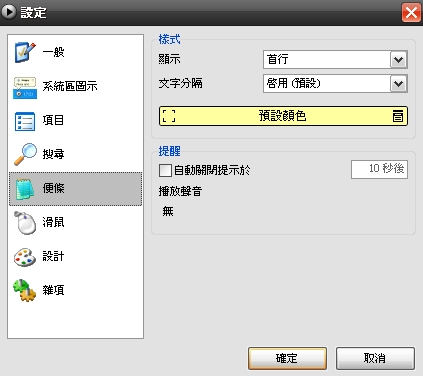Click the 播放聲音 label
Image resolution: width=423 pixels, height=376 pixels.
pyautogui.click(x=180, y=191)
